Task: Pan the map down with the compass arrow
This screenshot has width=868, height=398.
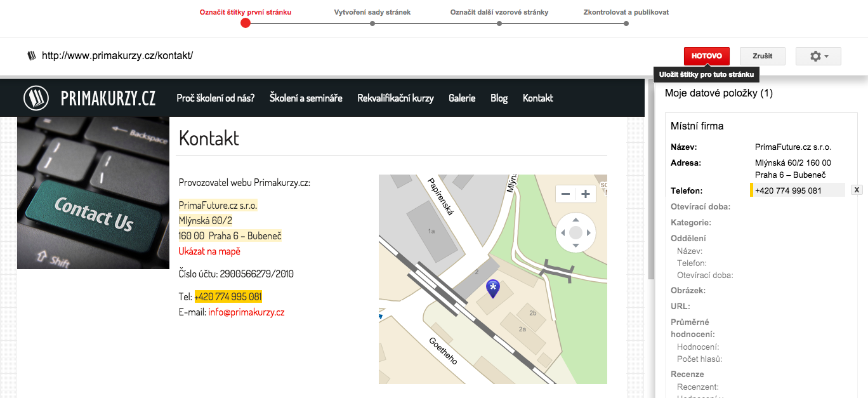Action: point(575,246)
